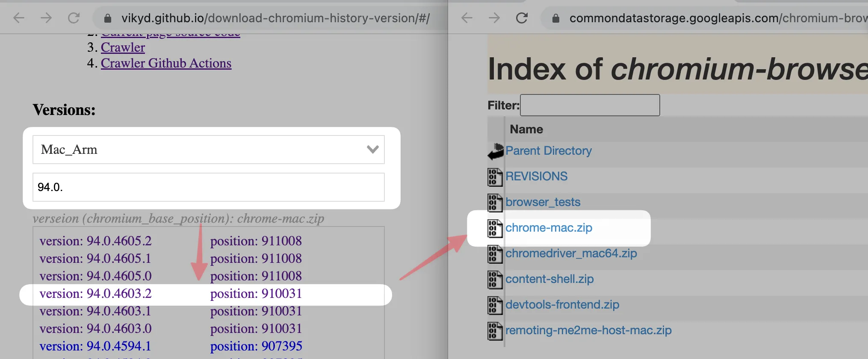Screen dimensions: 868x359
Task: Click the Name column header
Action: point(526,129)
